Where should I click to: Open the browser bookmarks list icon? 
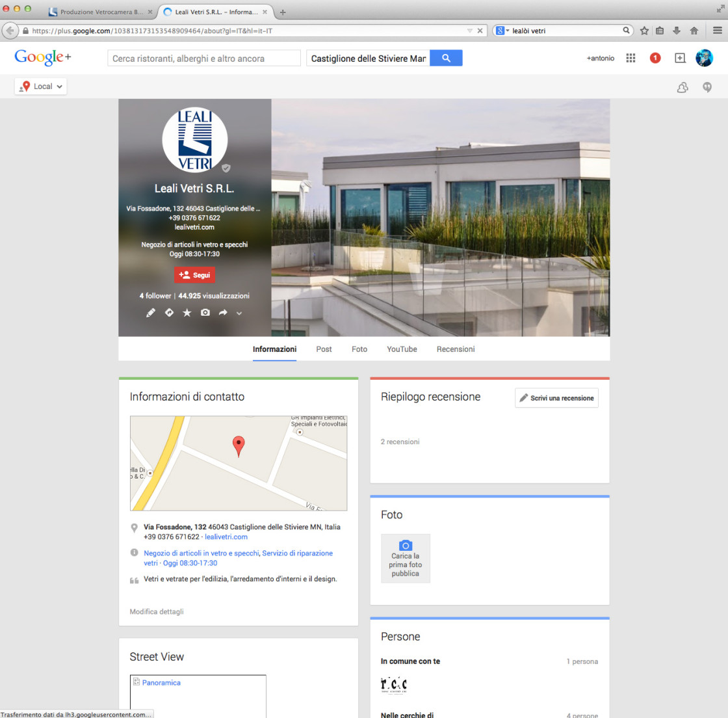pos(659,31)
